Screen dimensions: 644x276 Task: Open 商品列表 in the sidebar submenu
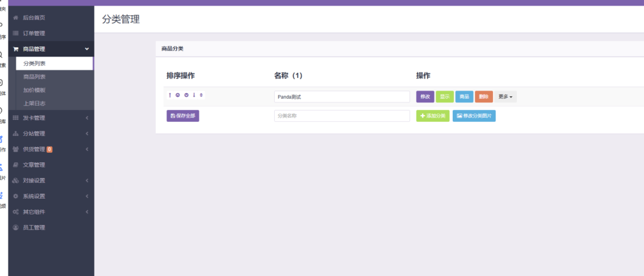(34, 77)
